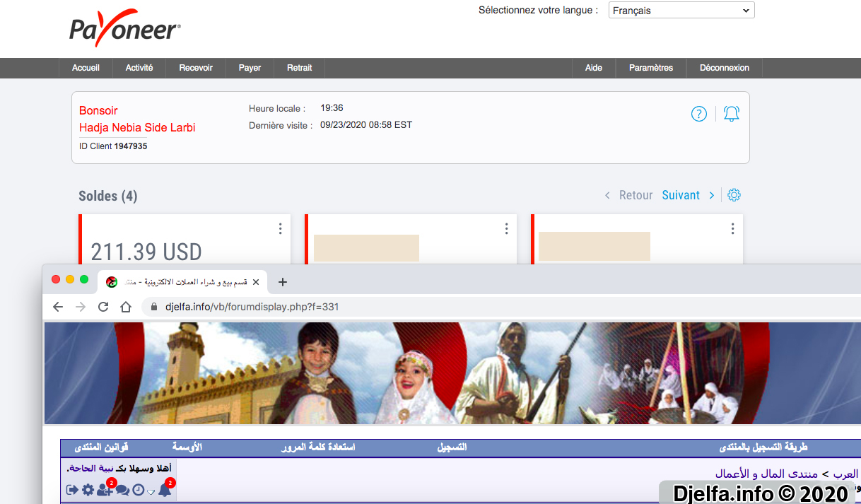The width and height of the screenshot is (861, 504).
Task: Open the الأوسمة forum link
Action: coord(187,447)
